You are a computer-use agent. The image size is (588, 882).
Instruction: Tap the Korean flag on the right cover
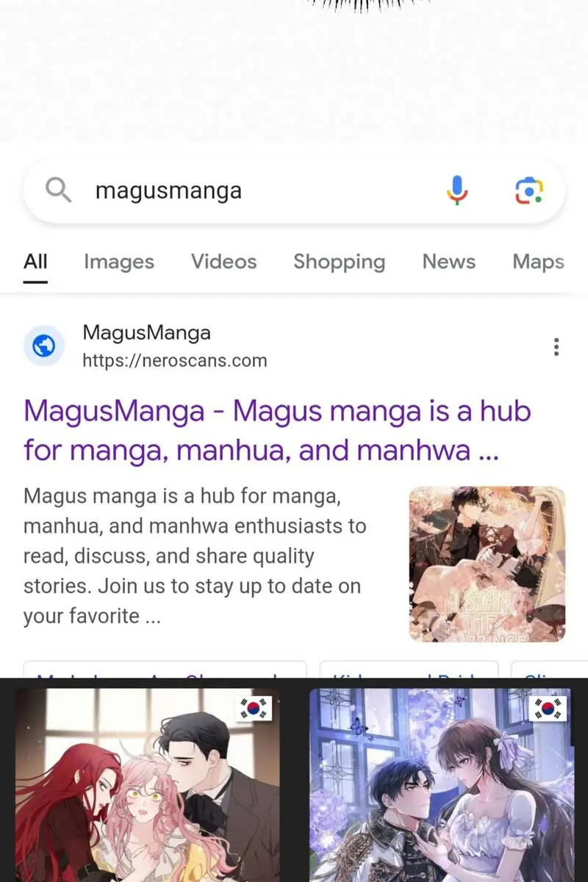click(x=548, y=709)
